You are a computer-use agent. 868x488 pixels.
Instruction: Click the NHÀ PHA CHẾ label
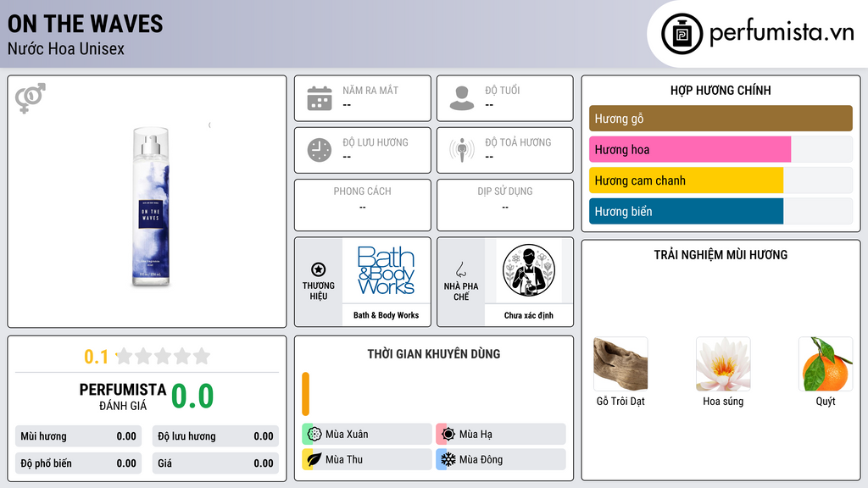[x=461, y=291]
